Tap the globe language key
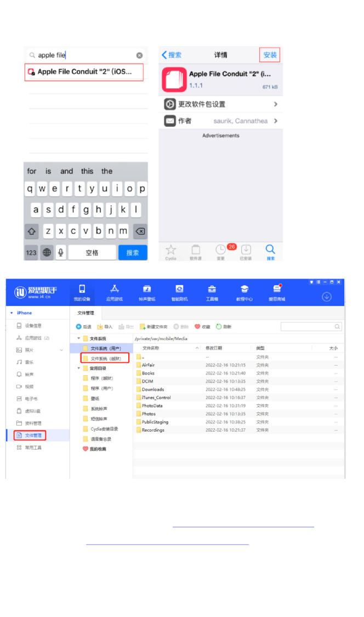364x617 pixels. click(47, 253)
